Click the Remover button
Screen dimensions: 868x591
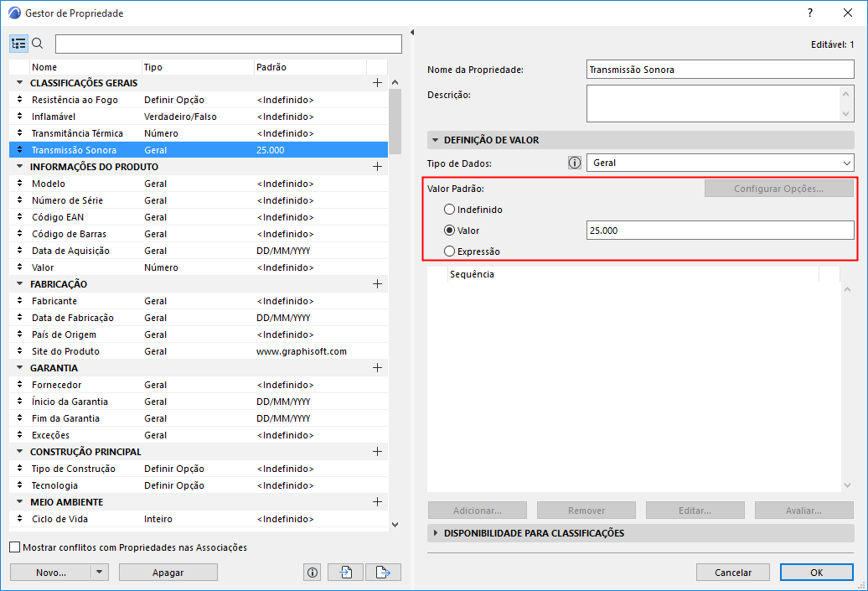pos(586,511)
